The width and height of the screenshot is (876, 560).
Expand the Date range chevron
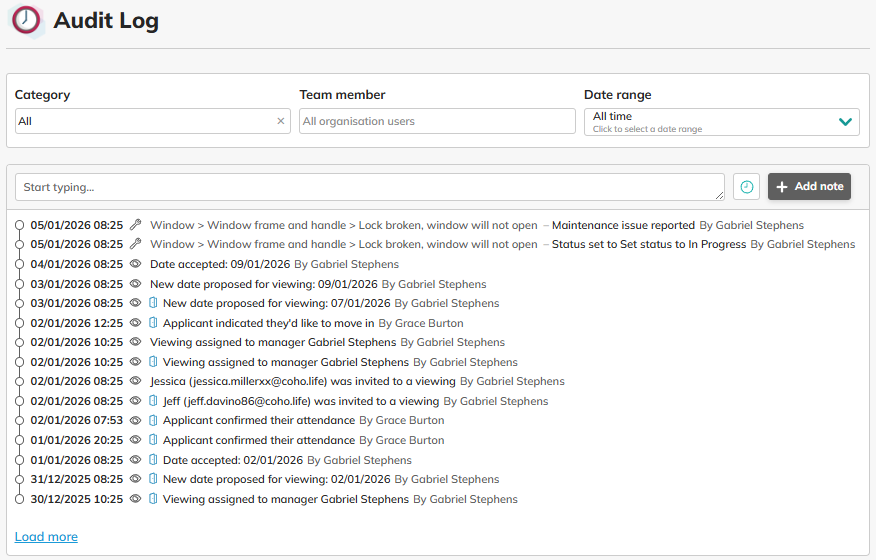(x=845, y=122)
